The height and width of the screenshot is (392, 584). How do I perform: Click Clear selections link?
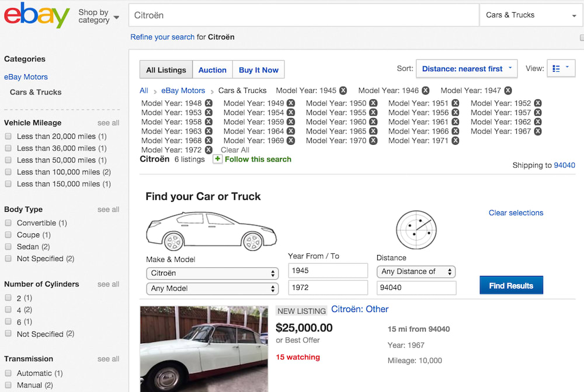(516, 213)
